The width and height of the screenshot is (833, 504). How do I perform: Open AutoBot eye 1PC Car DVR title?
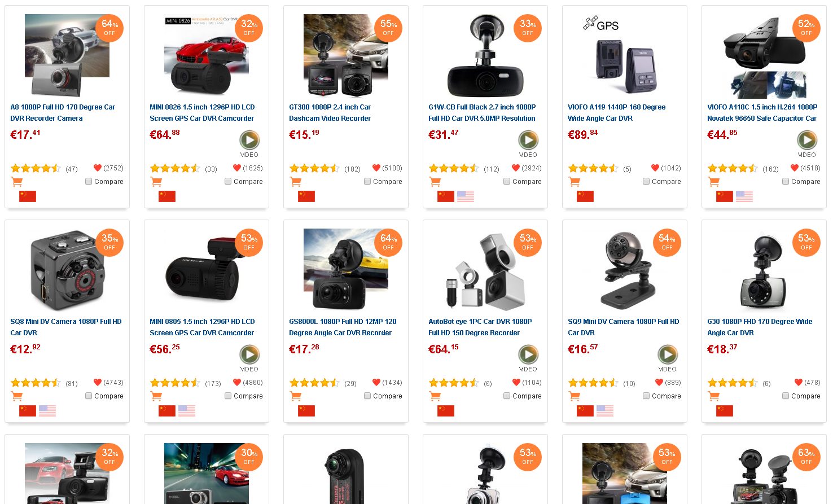480,327
